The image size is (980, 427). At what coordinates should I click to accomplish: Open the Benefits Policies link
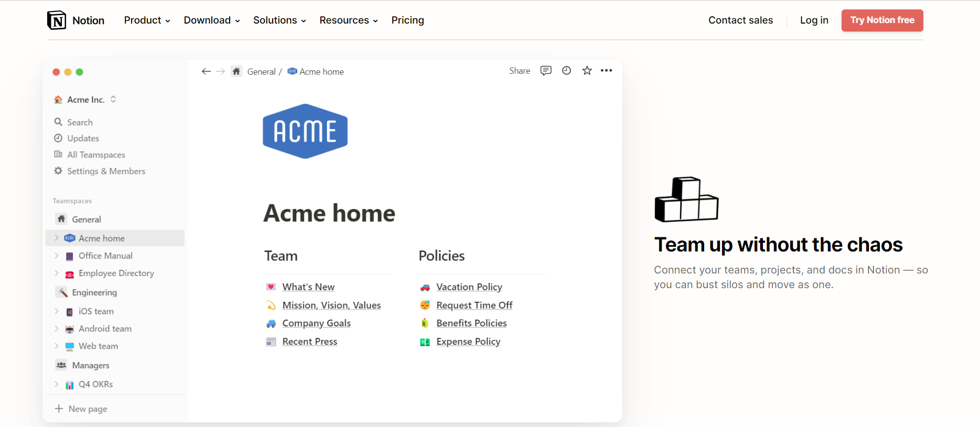471,323
